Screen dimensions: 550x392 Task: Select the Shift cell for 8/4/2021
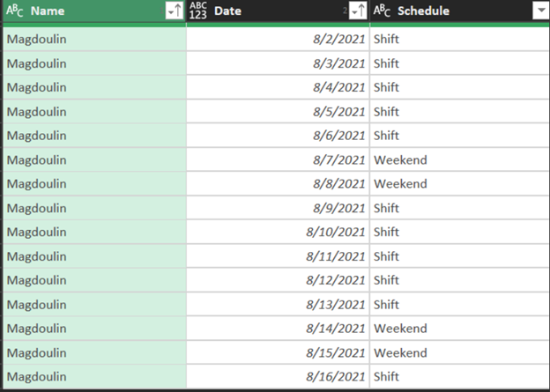click(x=460, y=87)
